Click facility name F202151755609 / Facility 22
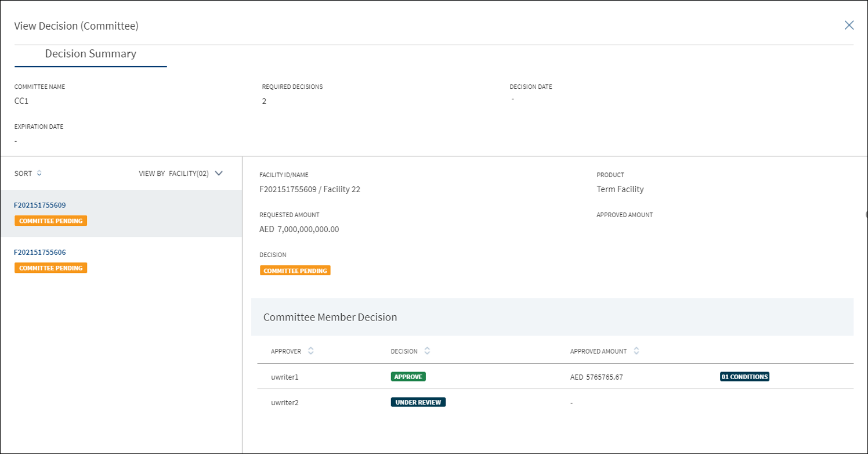Image resolution: width=868 pixels, height=454 pixels. (x=310, y=189)
